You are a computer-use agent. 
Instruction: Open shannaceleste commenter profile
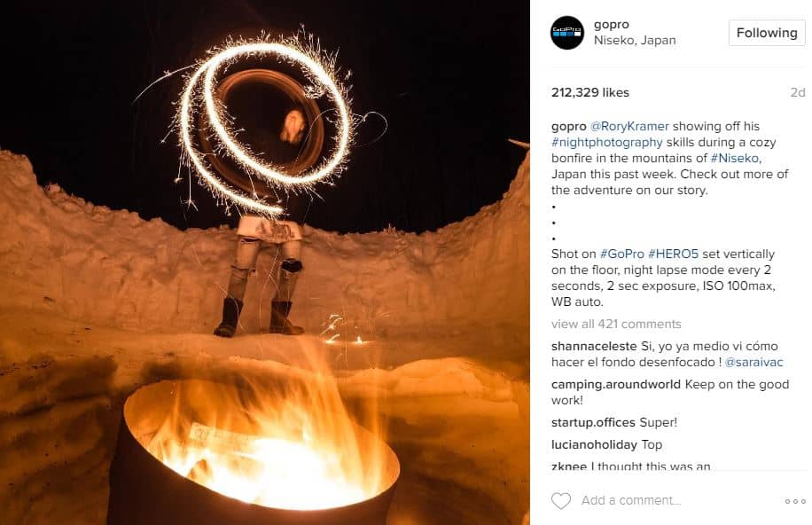pyautogui.click(x=594, y=346)
